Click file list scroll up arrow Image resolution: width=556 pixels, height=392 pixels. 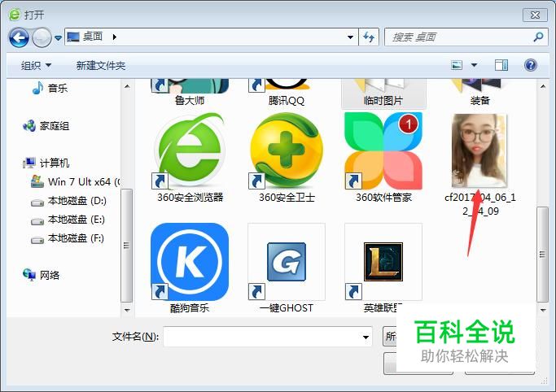[x=543, y=86]
